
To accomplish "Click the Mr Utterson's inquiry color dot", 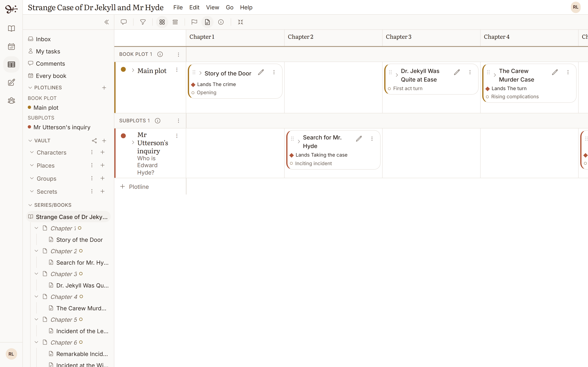I will click(x=124, y=136).
